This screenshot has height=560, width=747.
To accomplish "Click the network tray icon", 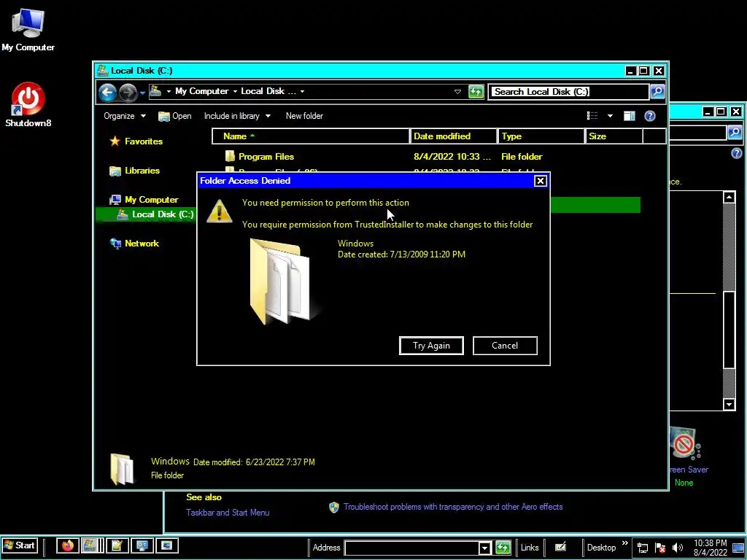I will (643, 548).
